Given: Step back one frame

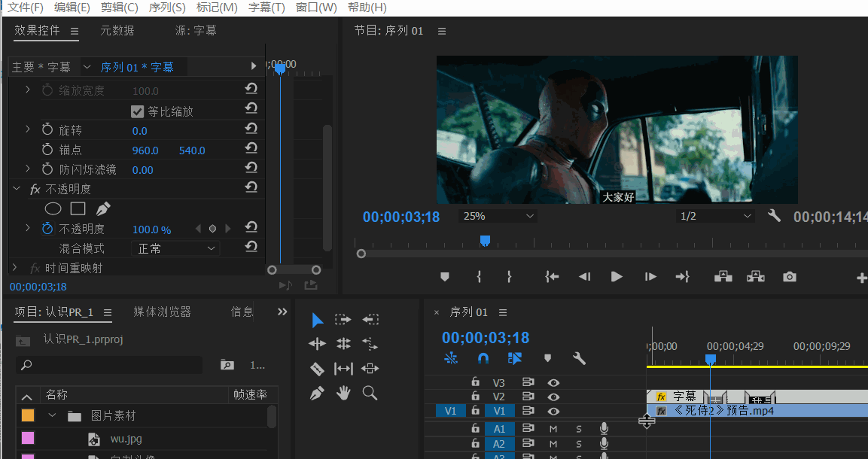Looking at the screenshot, I should coord(585,277).
